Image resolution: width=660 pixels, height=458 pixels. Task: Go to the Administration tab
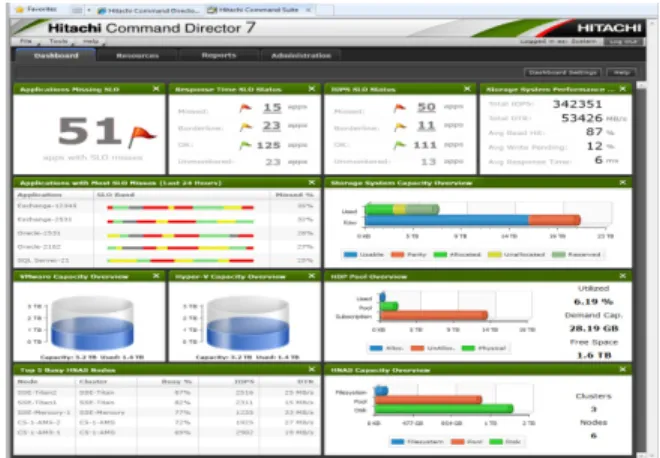(301, 56)
